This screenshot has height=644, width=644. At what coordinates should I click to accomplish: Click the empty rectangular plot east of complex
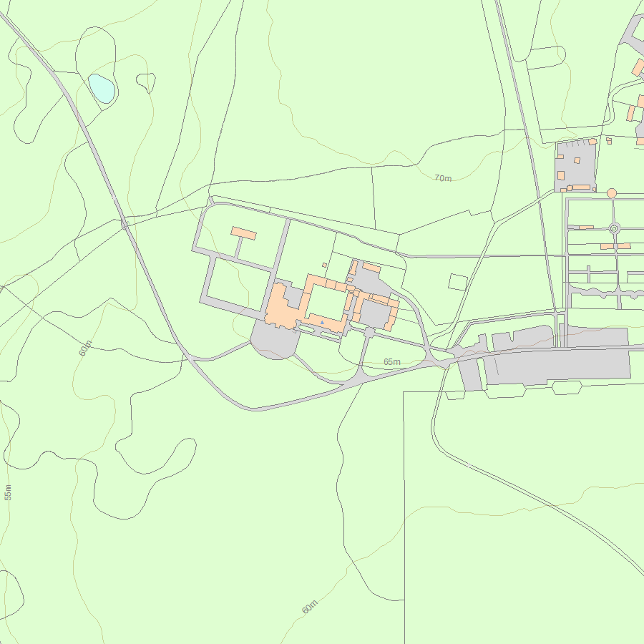pyautogui.click(x=458, y=282)
